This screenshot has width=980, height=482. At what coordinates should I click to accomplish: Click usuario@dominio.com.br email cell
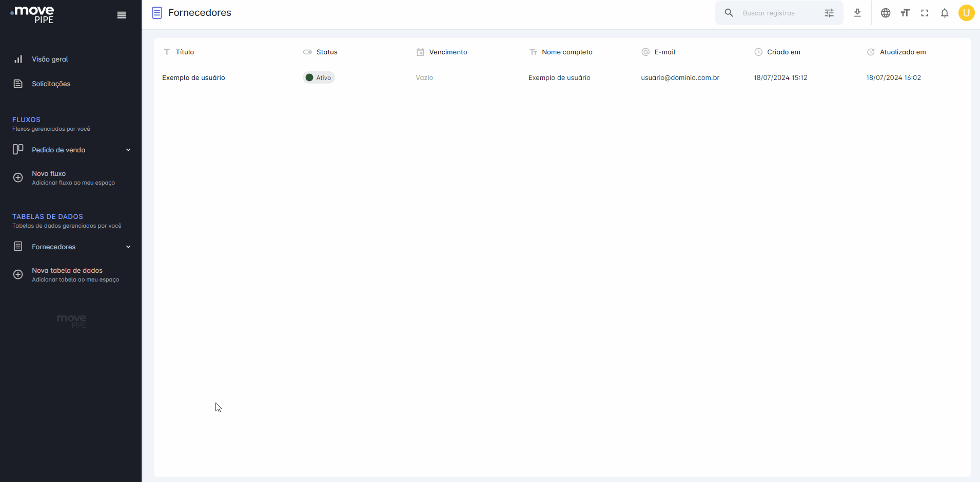[680, 77]
